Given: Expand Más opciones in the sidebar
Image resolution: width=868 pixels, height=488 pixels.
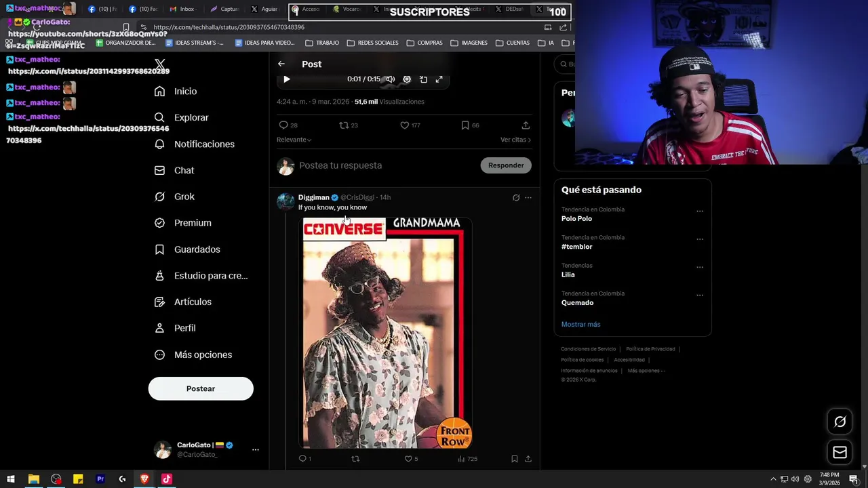Looking at the screenshot, I should [193, 354].
